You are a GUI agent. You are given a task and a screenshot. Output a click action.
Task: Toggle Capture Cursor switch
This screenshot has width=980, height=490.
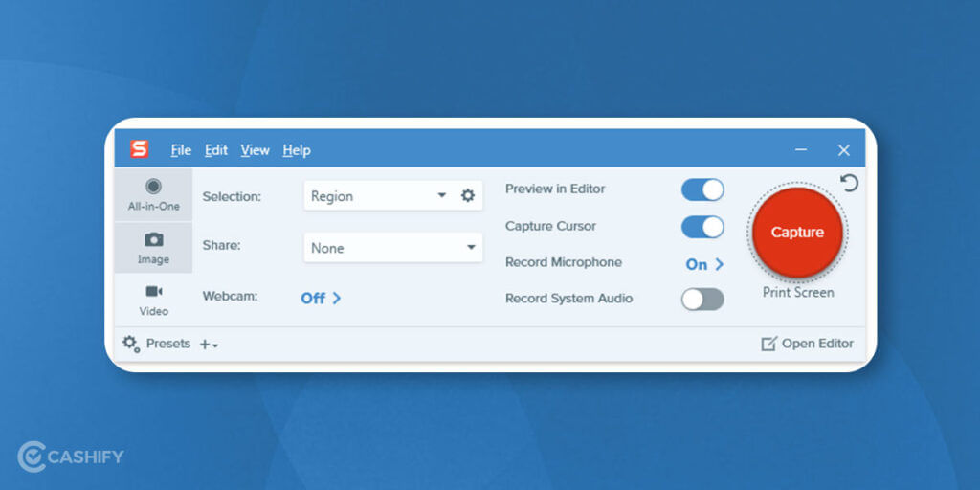coord(702,227)
